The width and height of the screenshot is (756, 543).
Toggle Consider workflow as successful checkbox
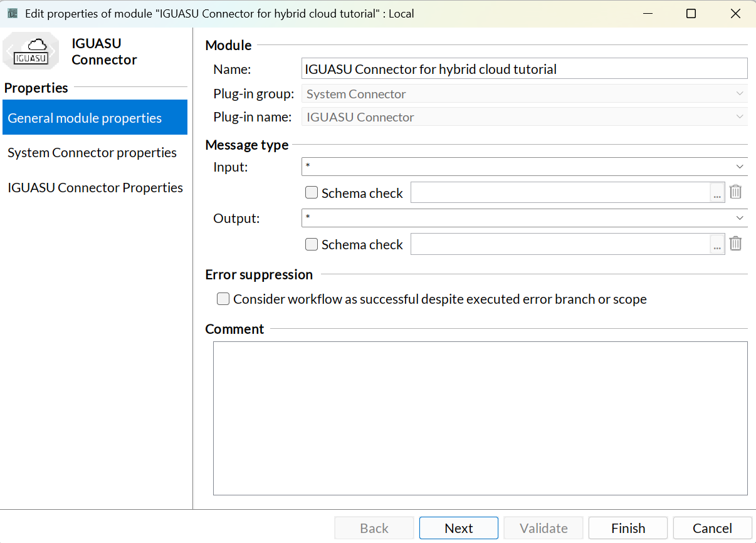tap(223, 299)
